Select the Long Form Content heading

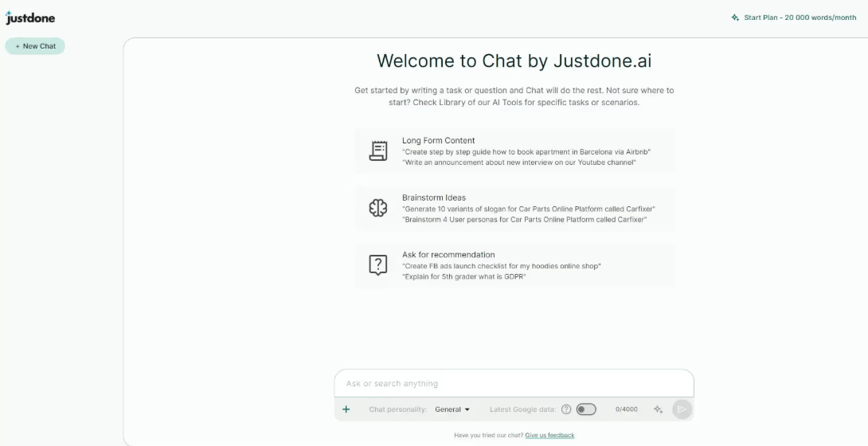pos(439,140)
